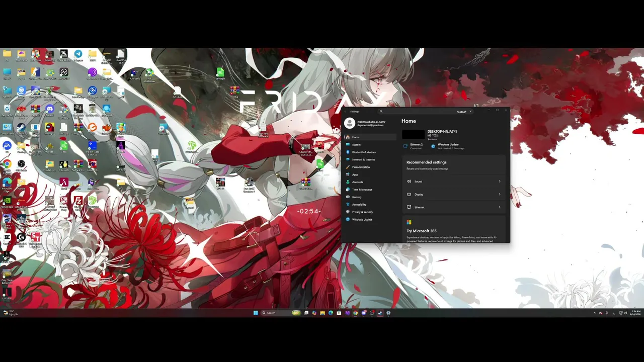The height and width of the screenshot is (362, 644).
Task: Select Apps in the Settings sidebar
Action: (370, 174)
